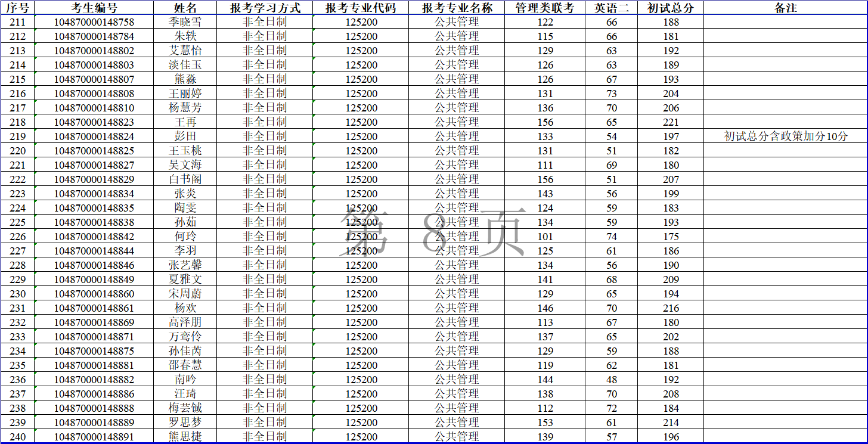868x444 pixels.
Task: Select the name cell 王丽婷
Action: click(x=185, y=94)
